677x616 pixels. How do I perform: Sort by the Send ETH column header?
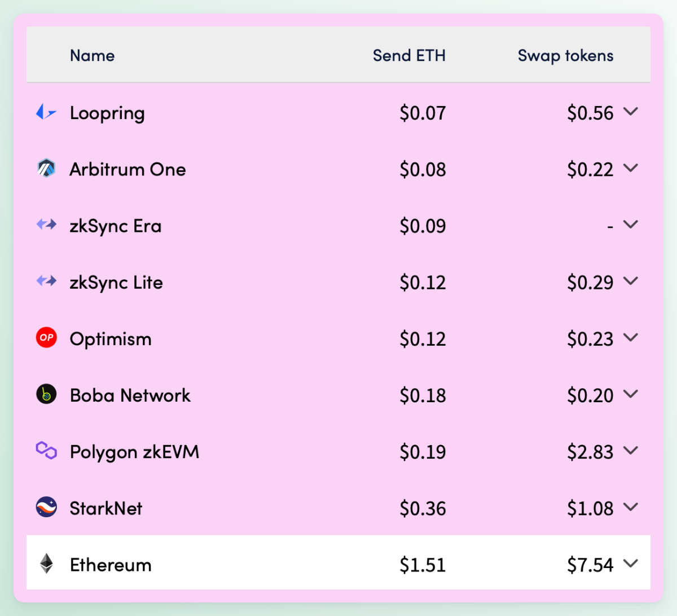pyautogui.click(x=409, y=55)
